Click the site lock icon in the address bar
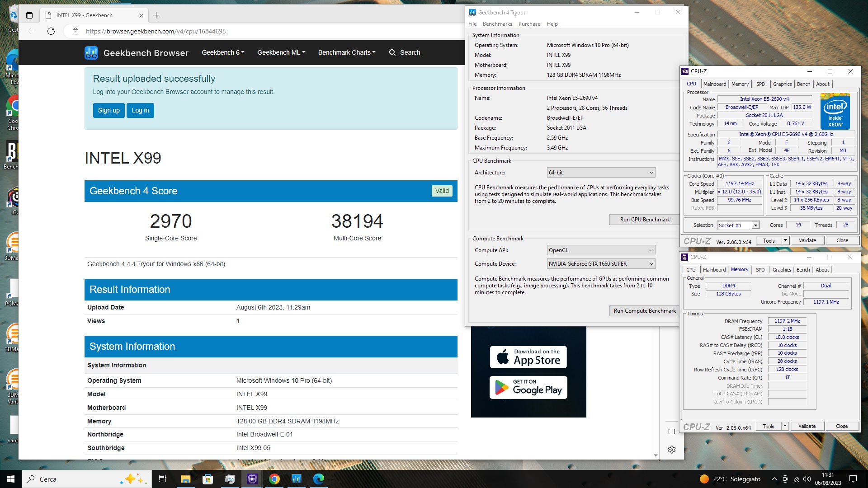The width and height of the screenshot is (868, 488). coord(75,31)
